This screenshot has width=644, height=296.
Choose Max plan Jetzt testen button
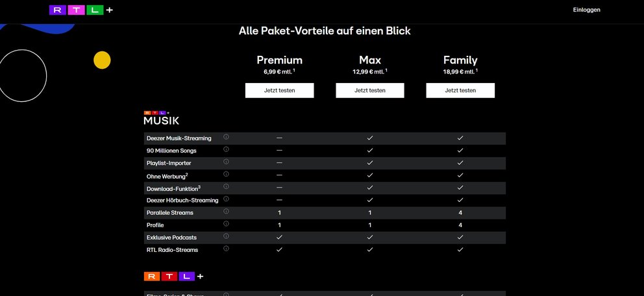pyautogui.click(x=369, y=90)
